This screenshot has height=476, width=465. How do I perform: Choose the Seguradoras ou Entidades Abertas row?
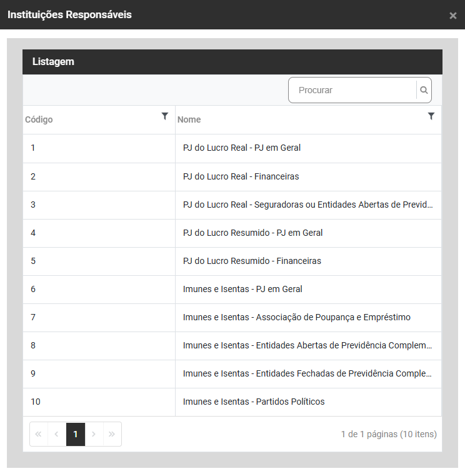click(x=307, y=205)
